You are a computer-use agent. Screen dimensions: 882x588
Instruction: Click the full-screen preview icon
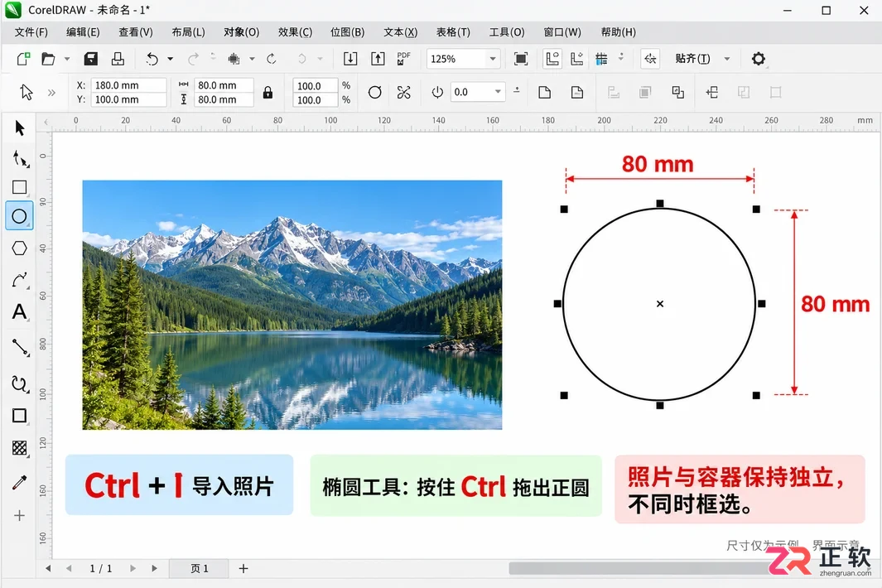521,59
